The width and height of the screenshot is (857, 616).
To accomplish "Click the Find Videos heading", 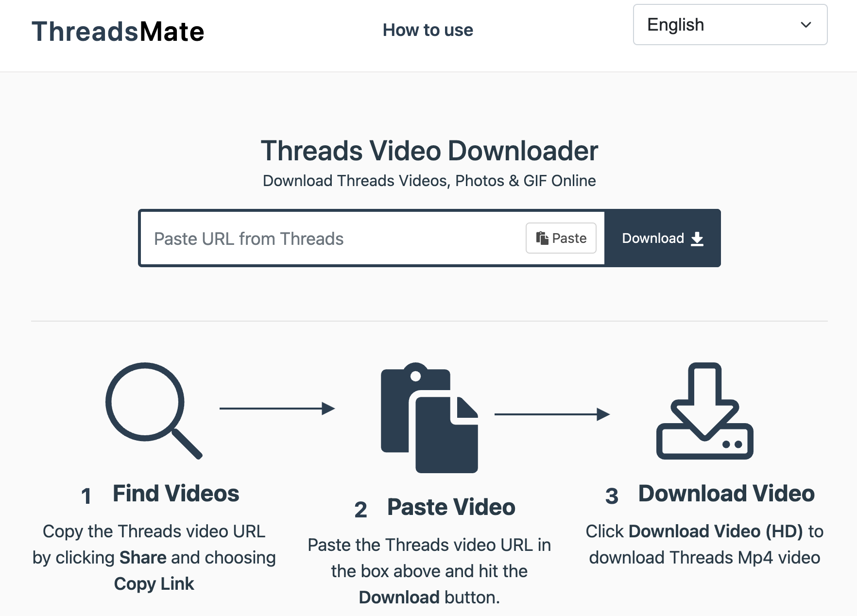I will (x=176, y=494).
